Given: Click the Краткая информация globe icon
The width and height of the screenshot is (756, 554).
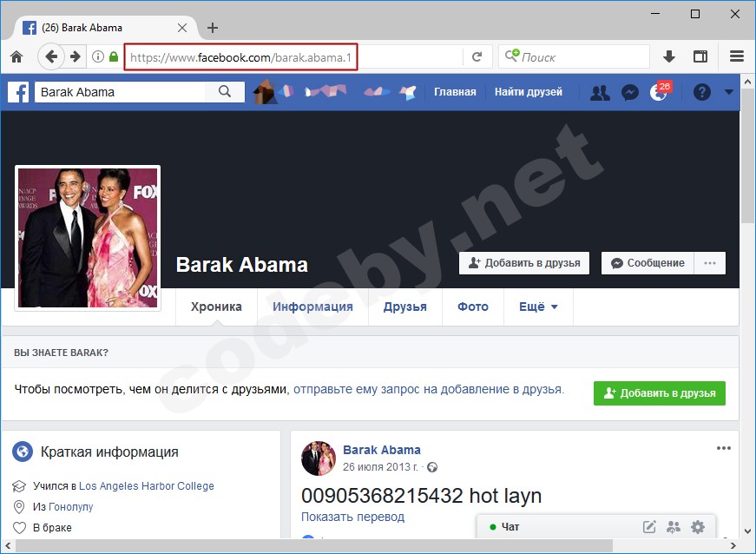Looking at the screenshot, I should 23,452.
